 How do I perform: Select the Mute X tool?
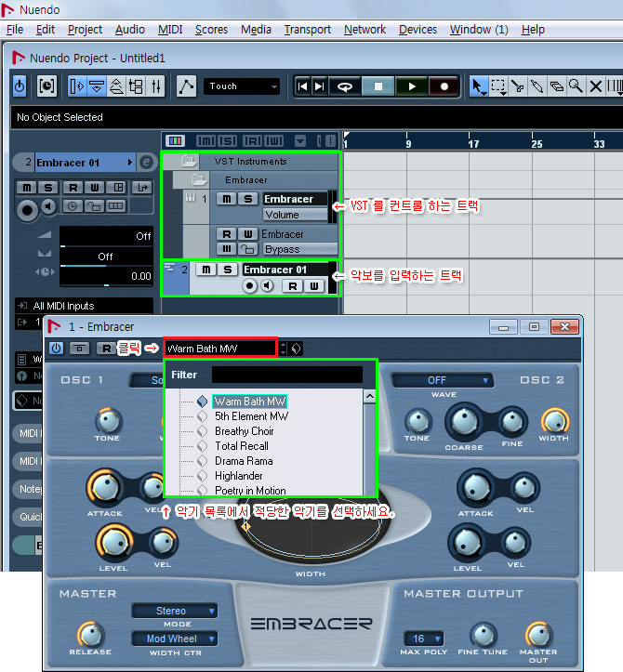[x=595, y=86]
